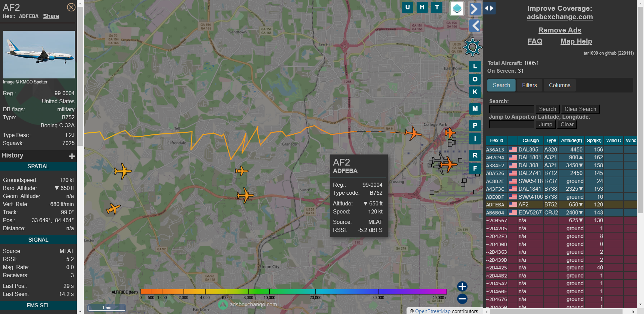The width and height of the screenshot is (644, 314).
Task: Zoom out with the minus icon
Action: [x=462, y=299]
